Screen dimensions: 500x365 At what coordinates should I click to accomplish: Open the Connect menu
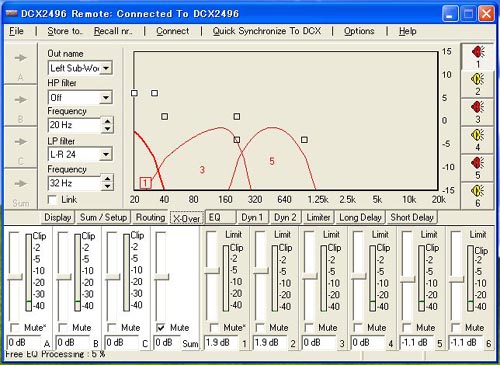tap(173, 31)
